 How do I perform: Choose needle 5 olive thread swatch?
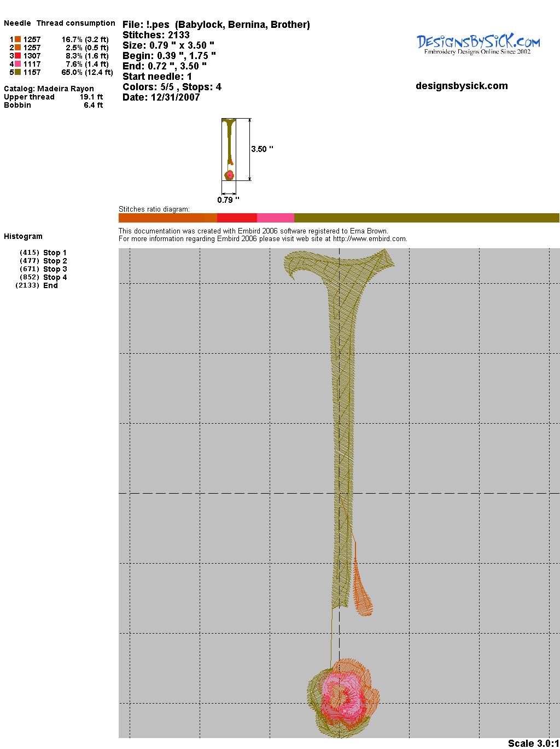(17, 72)
